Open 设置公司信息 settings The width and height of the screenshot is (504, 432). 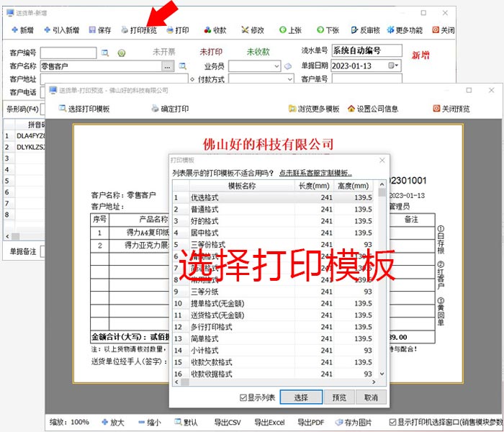[373, 109]
